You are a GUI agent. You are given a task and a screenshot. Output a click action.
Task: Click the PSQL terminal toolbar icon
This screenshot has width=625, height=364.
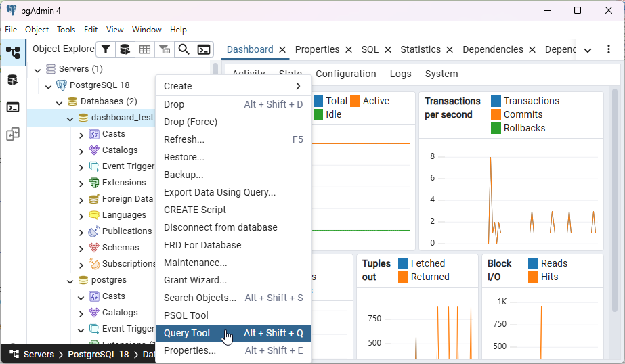click(x=204, y=49)
